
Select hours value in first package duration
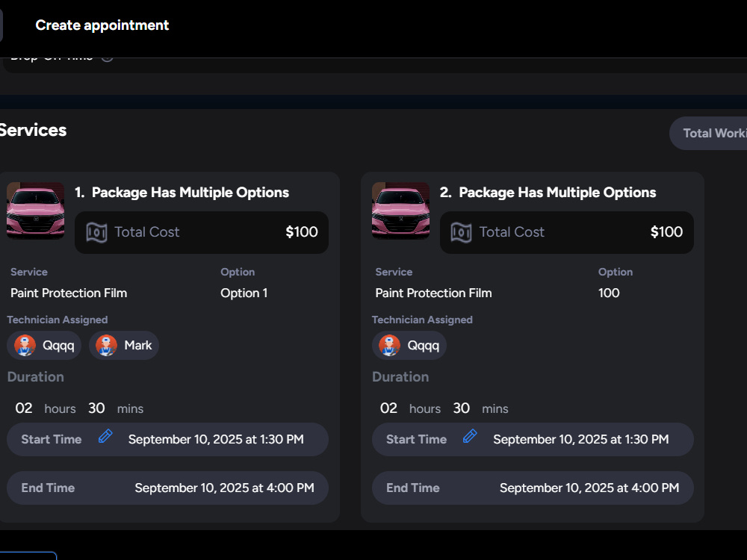click(x=24, y=408)
